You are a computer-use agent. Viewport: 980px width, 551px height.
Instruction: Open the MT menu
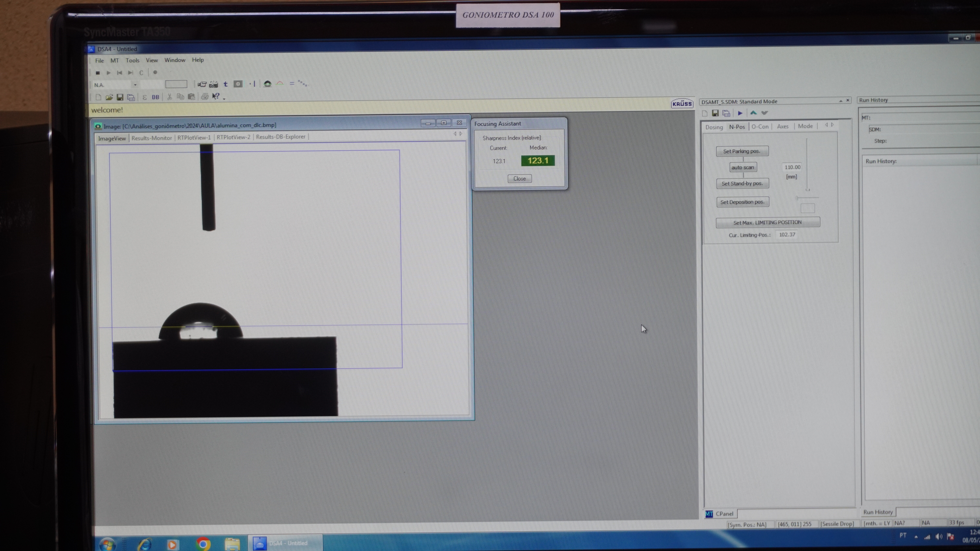114,60
